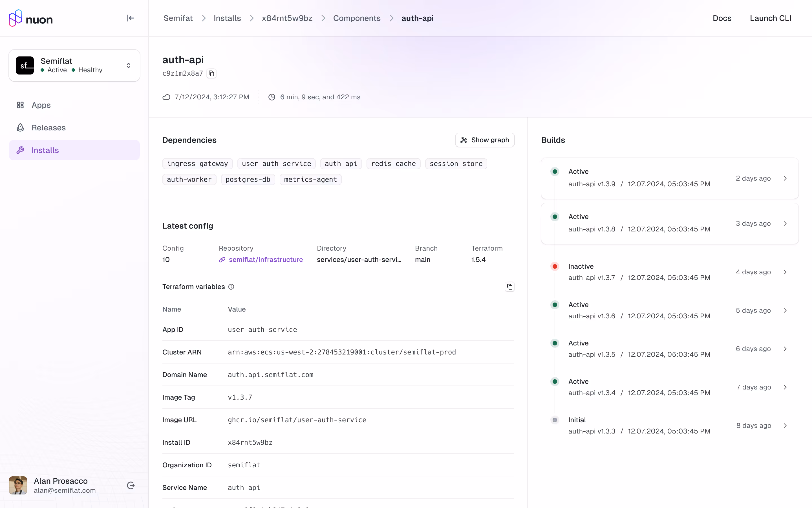Go to x84rnt5w9bz breadcrumb
Viewport: 812px width, 508px height.
287,18
